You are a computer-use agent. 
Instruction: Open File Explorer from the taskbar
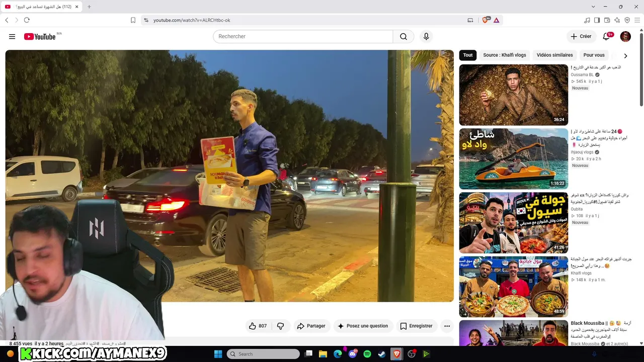coord(323,354)
